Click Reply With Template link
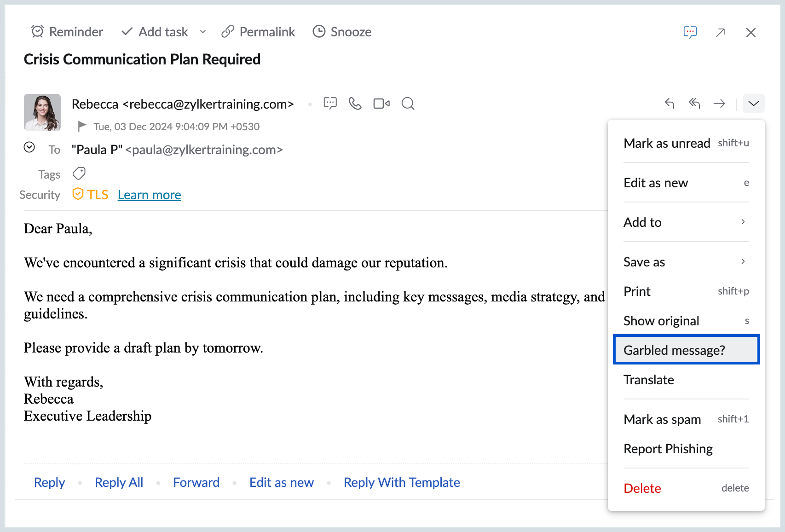The width and height of the screenshot is (785, 532). [x=401, y=482]
